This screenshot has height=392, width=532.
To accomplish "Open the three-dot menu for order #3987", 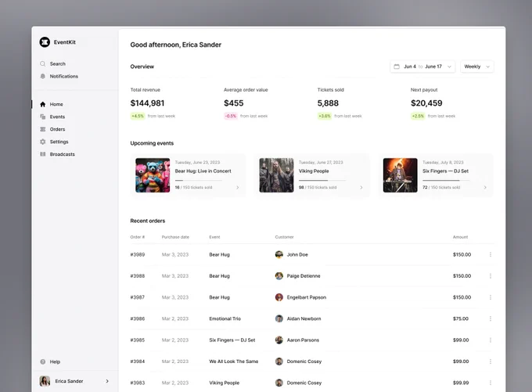I will point(491,297).
